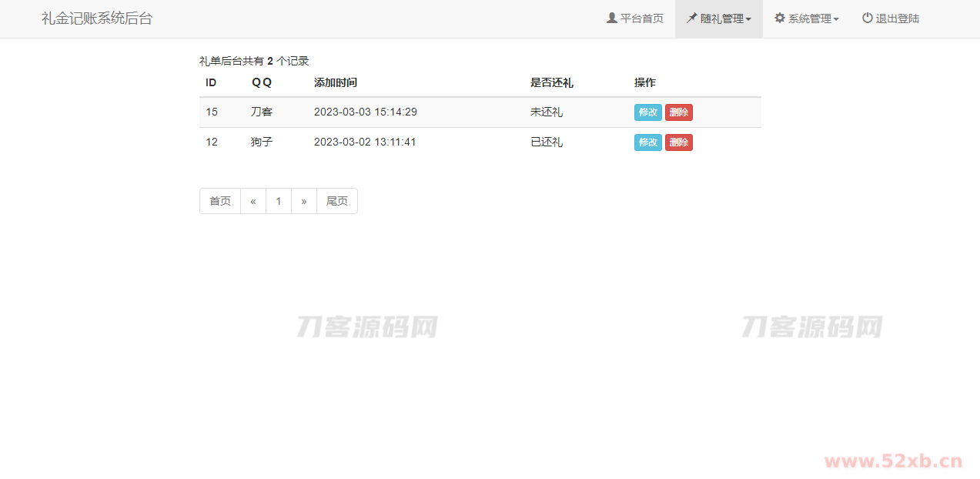Edit record 刀客 with 修改 button
The image size is (980, 479).
coord(647,112)
